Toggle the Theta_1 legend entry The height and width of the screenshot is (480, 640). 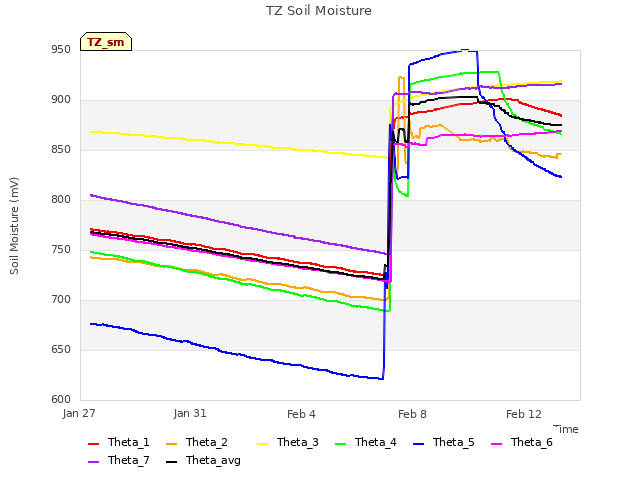pyautogui.click(x=119, y=442)
